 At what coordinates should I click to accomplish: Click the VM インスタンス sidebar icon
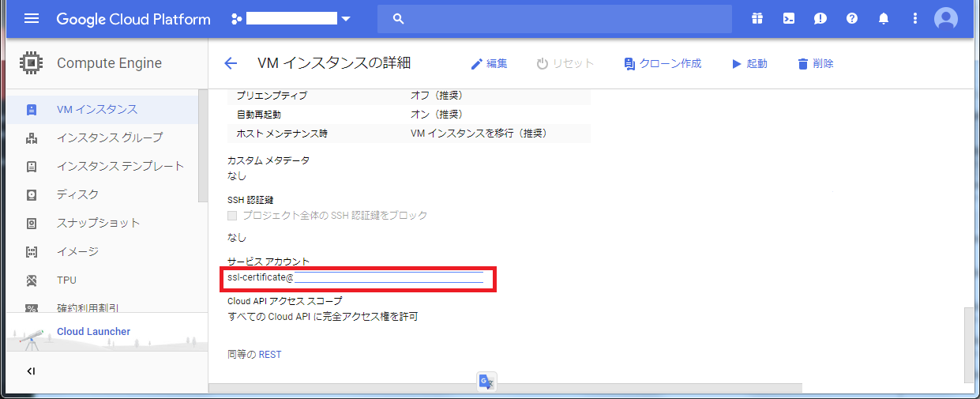click(32, 109)
